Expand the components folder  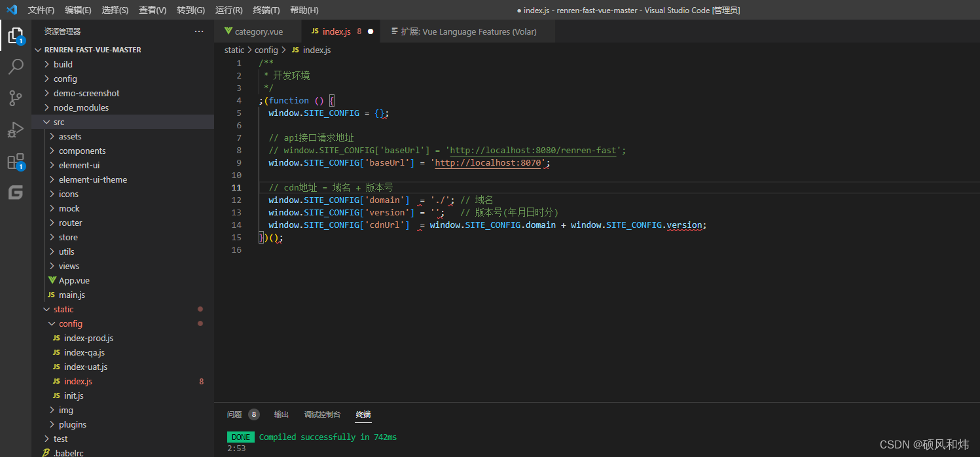122,151
